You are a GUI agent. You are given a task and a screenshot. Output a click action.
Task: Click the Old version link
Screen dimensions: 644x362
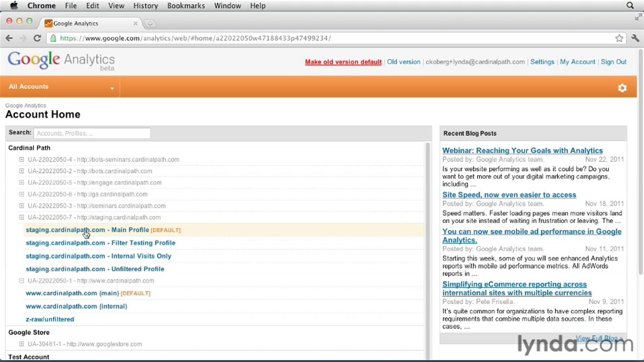(404, 62)
